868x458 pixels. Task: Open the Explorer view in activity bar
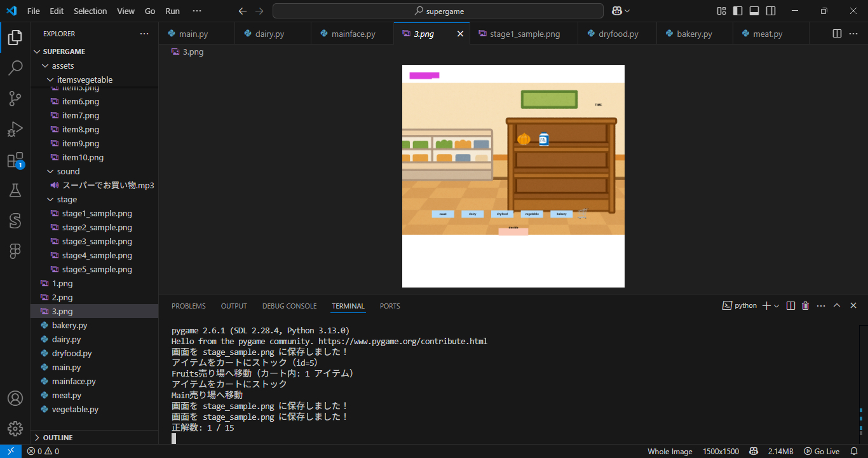(15, 38)
